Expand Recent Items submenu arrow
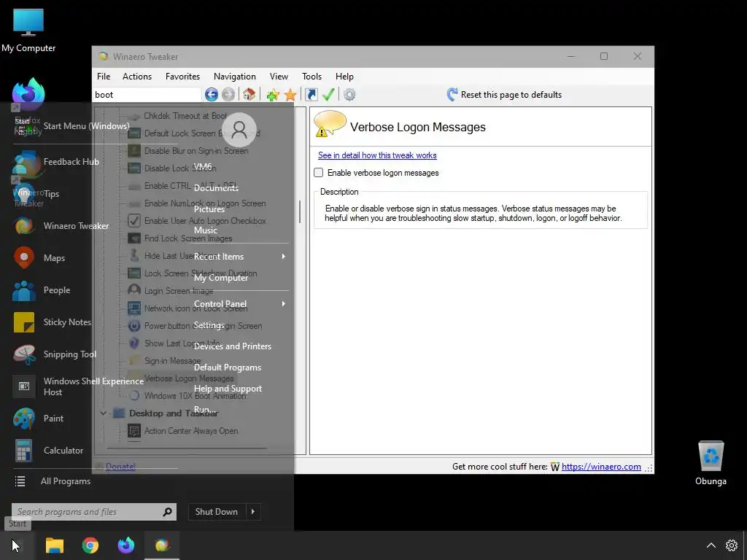The width and height of the screenshot is (747, 560). [284, 257]
